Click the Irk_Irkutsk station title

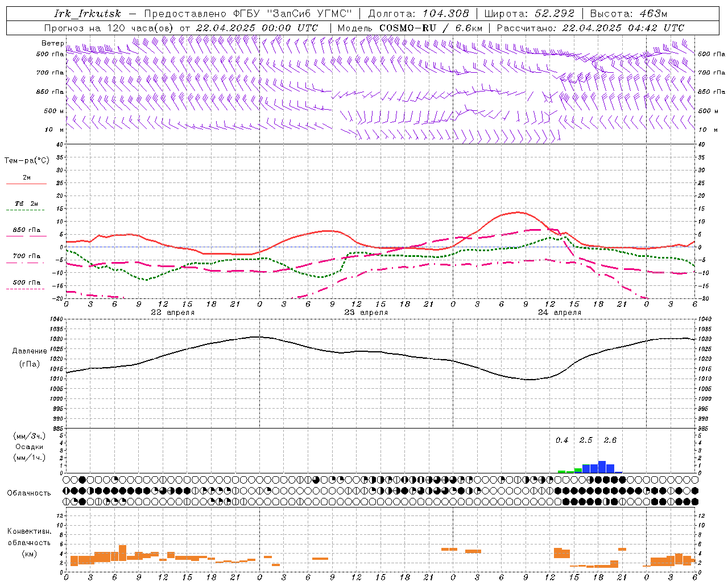pyautogui.click(x=88, y=14)
